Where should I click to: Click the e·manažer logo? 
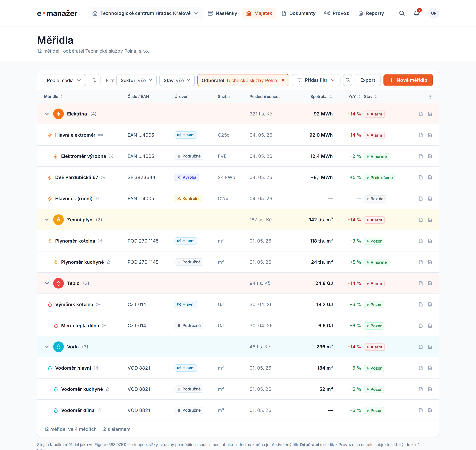point(57,13)
